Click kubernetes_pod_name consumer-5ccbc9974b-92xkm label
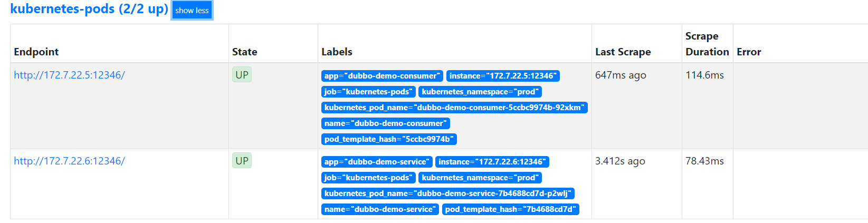This screenshot has height=223, width=868. [x=454, y=108]
